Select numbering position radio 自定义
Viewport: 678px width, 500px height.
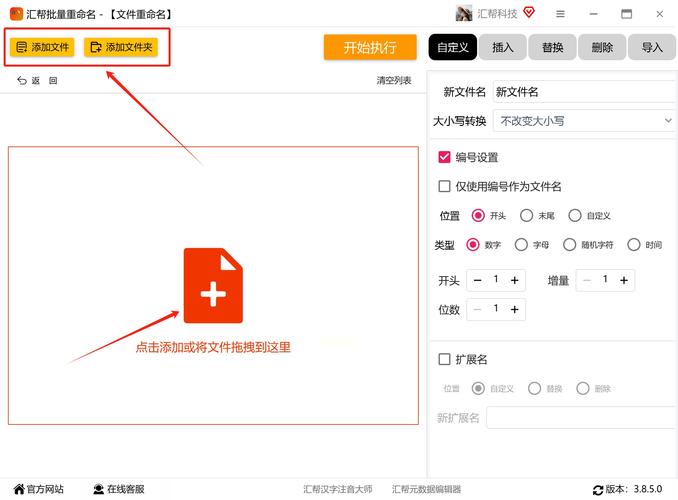pos(575,215)
